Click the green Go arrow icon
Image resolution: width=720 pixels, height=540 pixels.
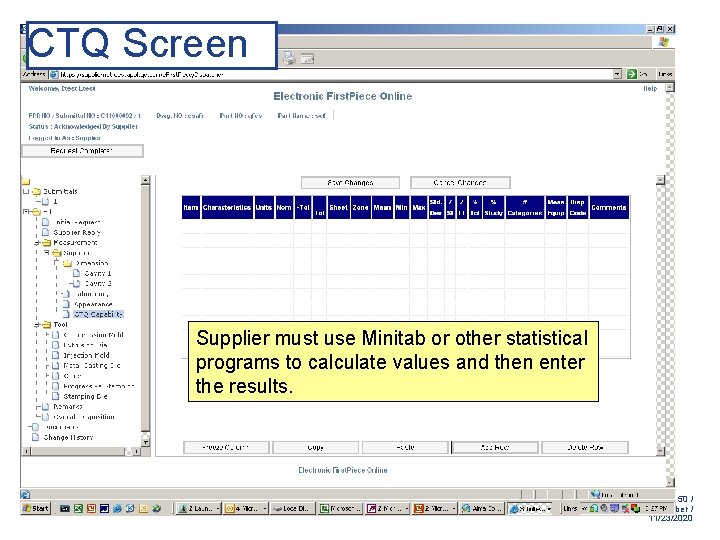632,74
